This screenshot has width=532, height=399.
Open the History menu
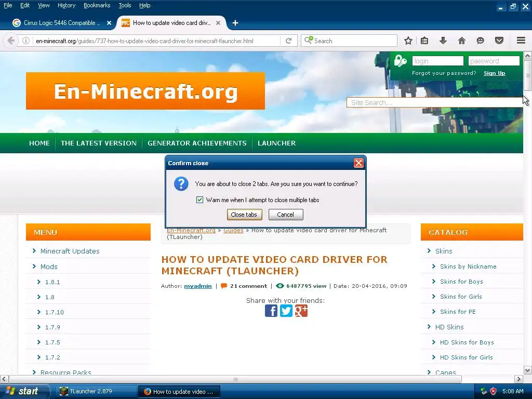pos(66,5)
